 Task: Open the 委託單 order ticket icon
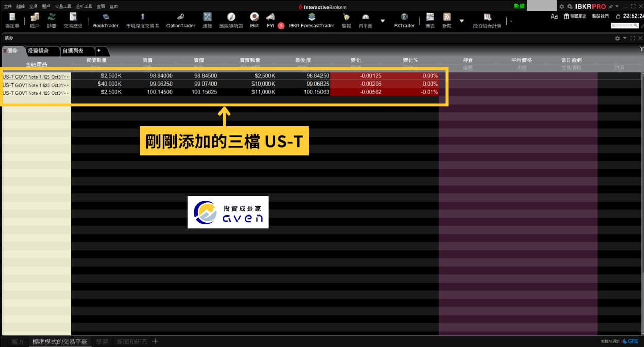tap(12, 20)
